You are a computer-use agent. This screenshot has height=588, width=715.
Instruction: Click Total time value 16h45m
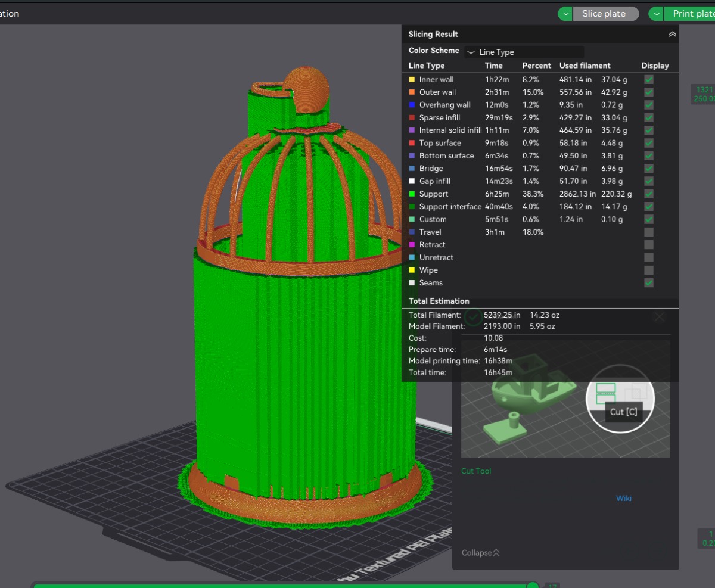tap(498, 372)
